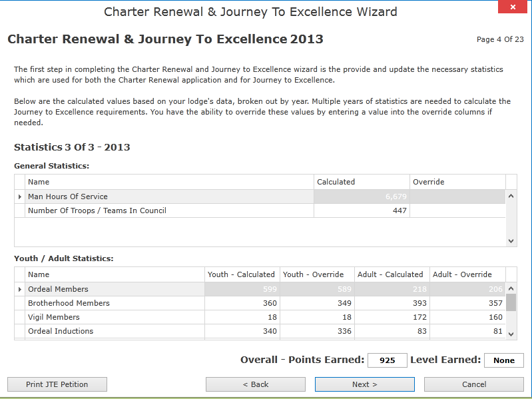The image size is (532, 399).
Task: Click the Number Of Troops Override cell
Action: point(457,210)
